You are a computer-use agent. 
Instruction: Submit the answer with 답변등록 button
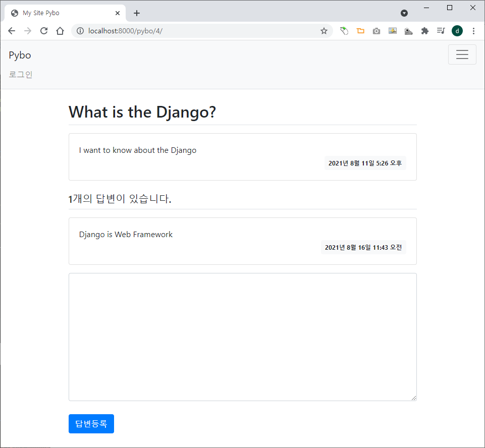pos(91,424)
